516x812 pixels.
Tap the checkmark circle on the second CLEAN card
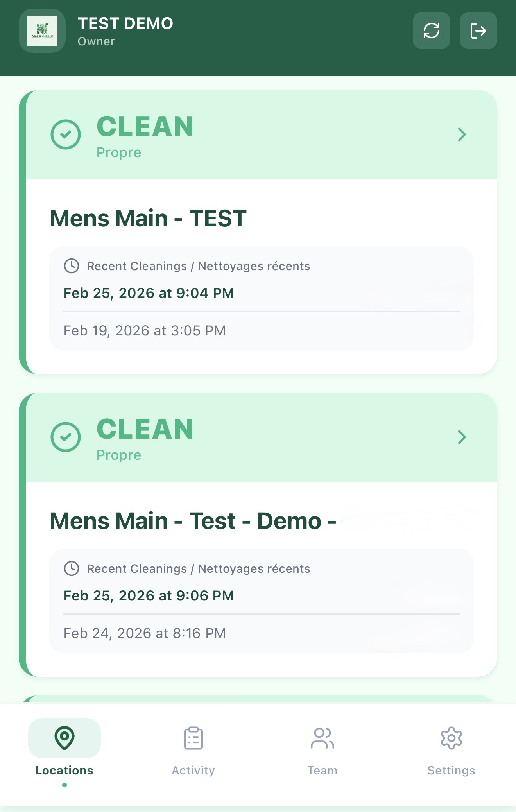click(66, 438)
